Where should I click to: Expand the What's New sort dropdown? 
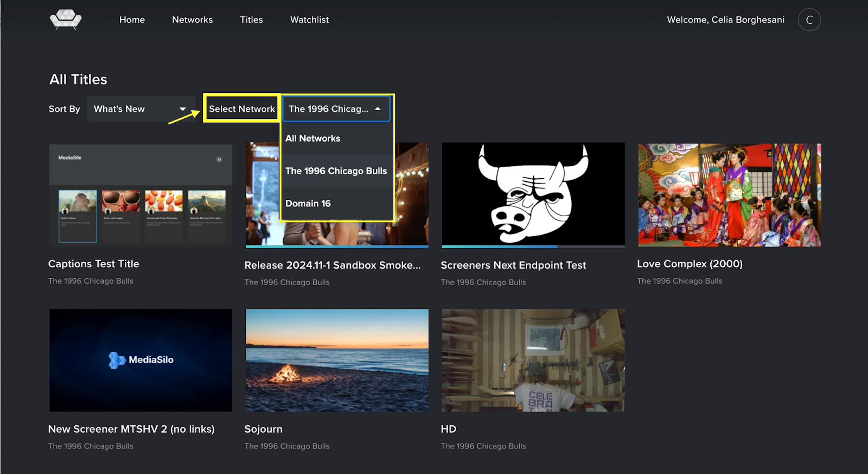(x=141, y=109)
